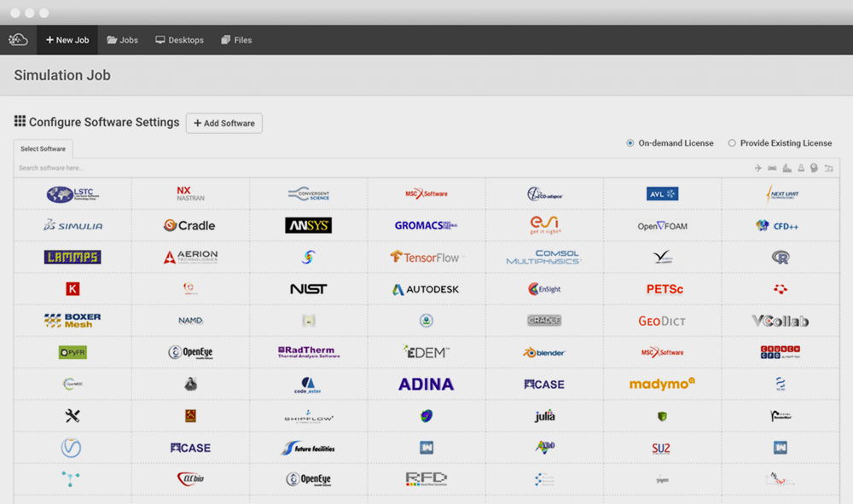Go to the Jobs section
853x504 pixels.
(x=122, y=40)
